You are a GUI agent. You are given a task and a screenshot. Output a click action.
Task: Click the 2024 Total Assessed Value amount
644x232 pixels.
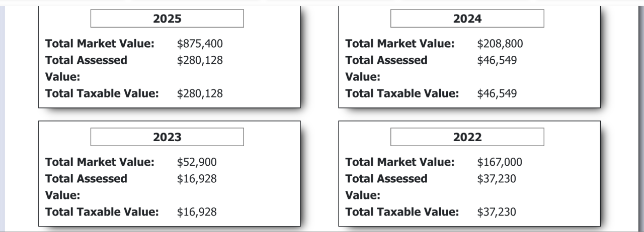[x=497, y=60]
